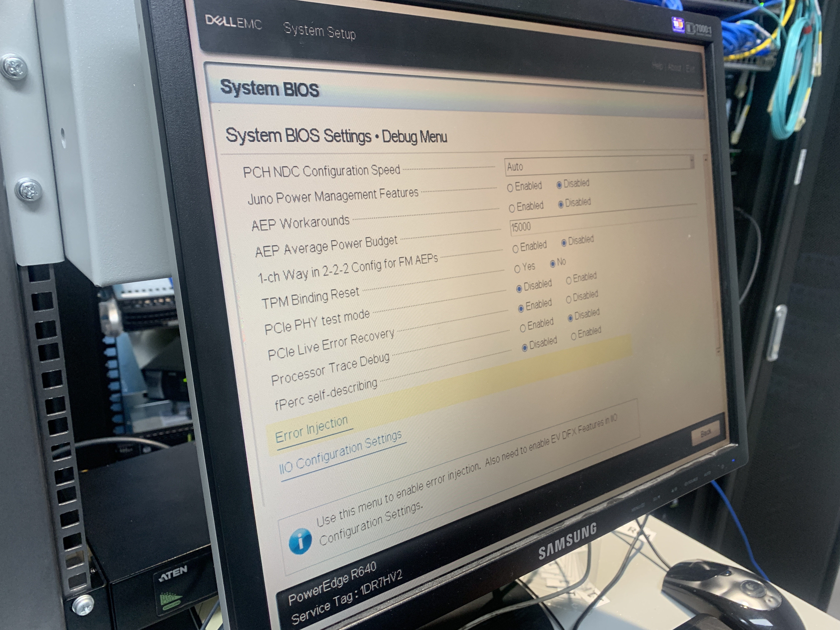Choose No for TPM Binding Reset
Image resolution: width=840 pixels, height=630 pixels.
pyautogui.click(x=552, y=264)
